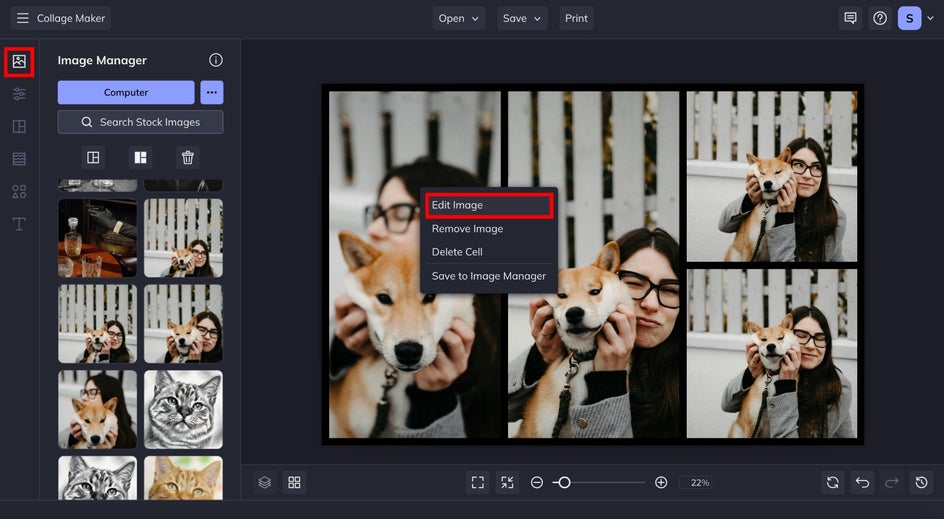Select the whiskey decanter thumbnail
Screen dimensions: 944x519
click(x=98, y=238)
